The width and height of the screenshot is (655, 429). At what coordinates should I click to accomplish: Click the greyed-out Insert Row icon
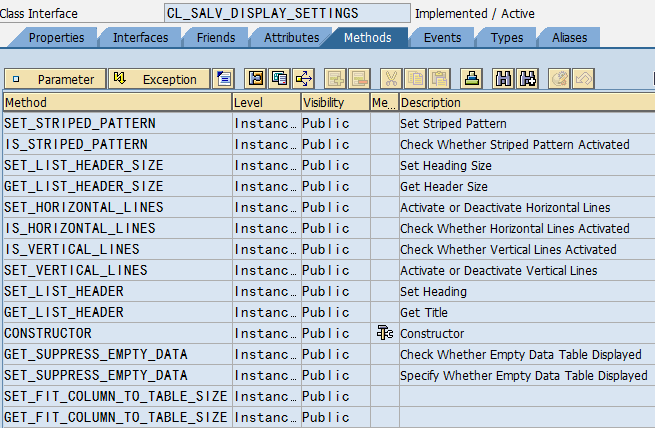[336, 79]
